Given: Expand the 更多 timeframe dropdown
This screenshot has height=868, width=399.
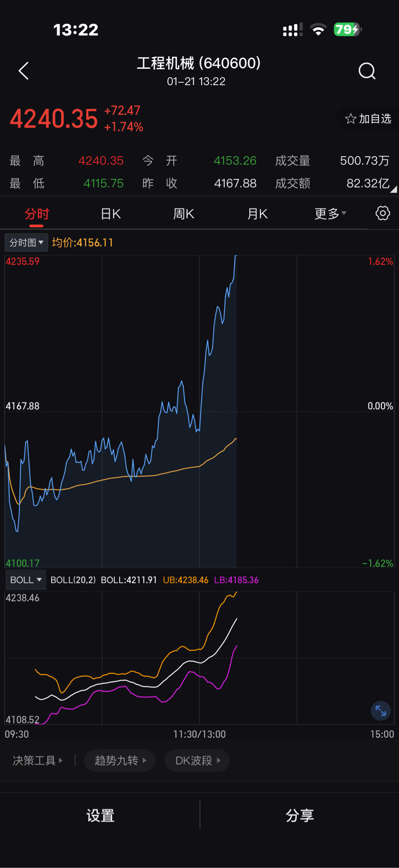Looking at the screenshot, I should (330, 214).
